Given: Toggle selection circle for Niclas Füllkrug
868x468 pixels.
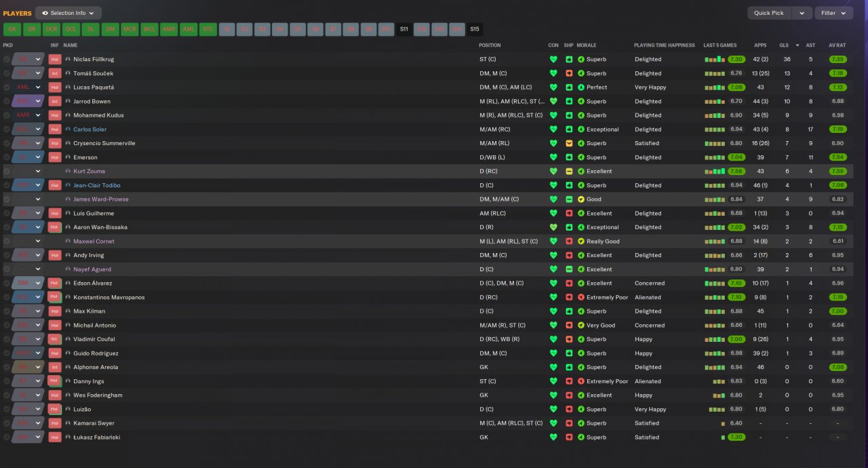Looking at the screenshot, I should [7, 59].
